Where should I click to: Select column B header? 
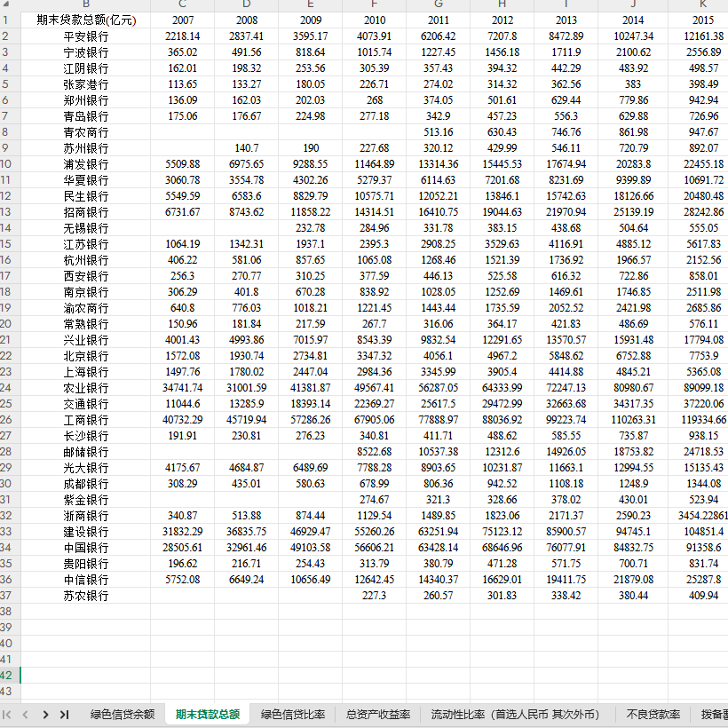tap(85, 7)
